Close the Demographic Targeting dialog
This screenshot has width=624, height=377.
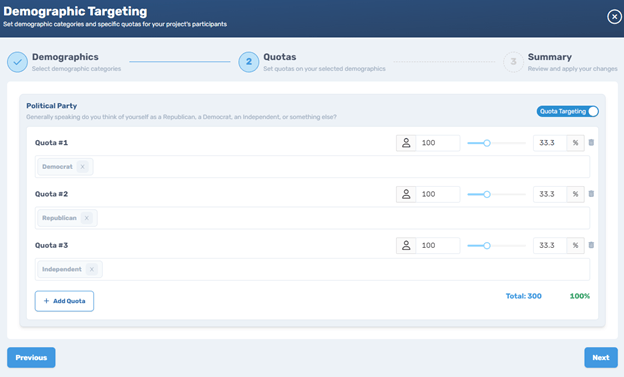(x=614, y=17)
